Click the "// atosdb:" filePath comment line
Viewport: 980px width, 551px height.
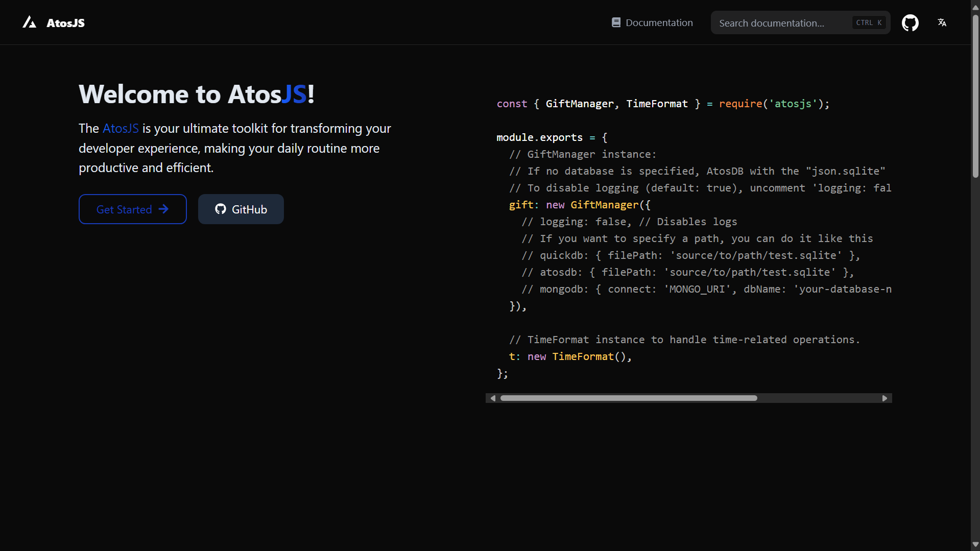coord(687,272)
